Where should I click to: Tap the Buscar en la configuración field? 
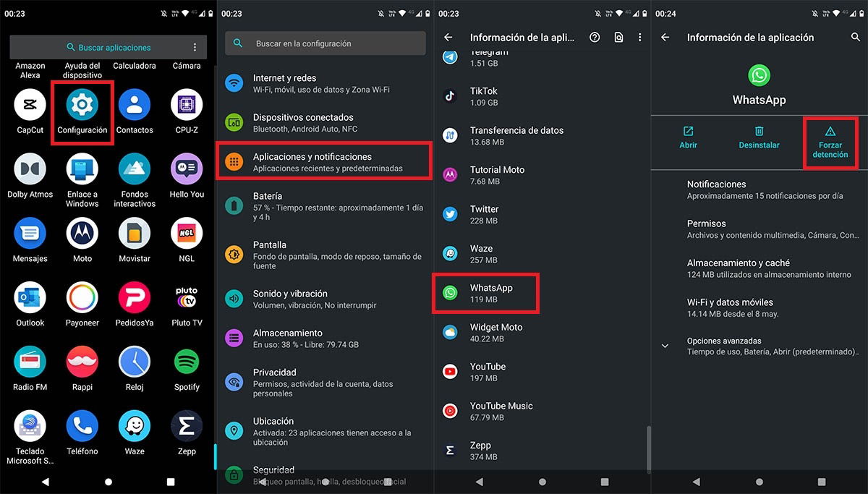pos(325,43)
